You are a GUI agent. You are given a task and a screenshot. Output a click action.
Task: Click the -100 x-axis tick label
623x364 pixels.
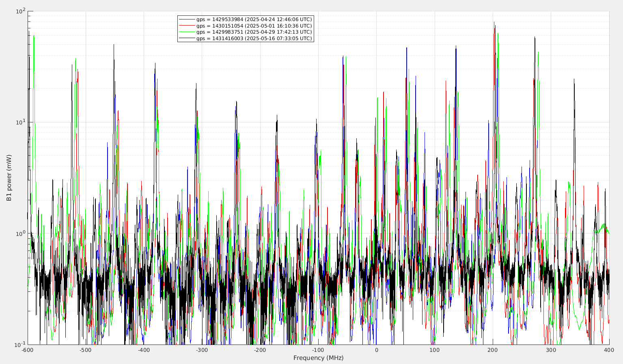pyautogui.click(x=318, y=350)
